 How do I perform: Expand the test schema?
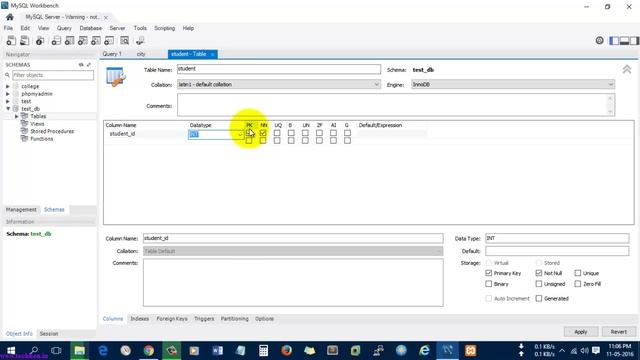pyautogui.click(x=8, y=101)
